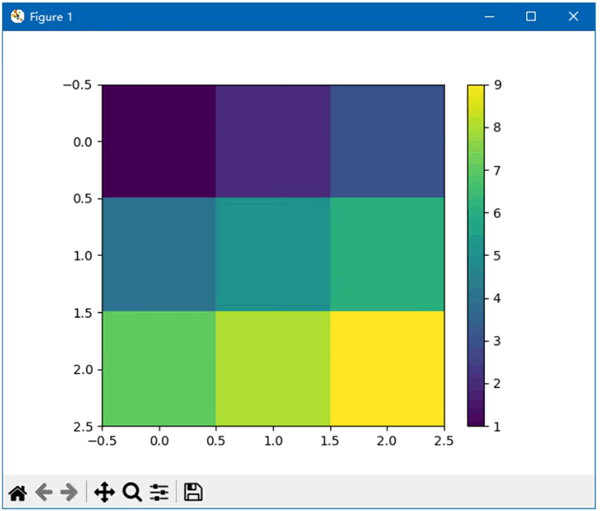Click the Figure 1 window title
The image size is (600, 511).
(51, 17)
